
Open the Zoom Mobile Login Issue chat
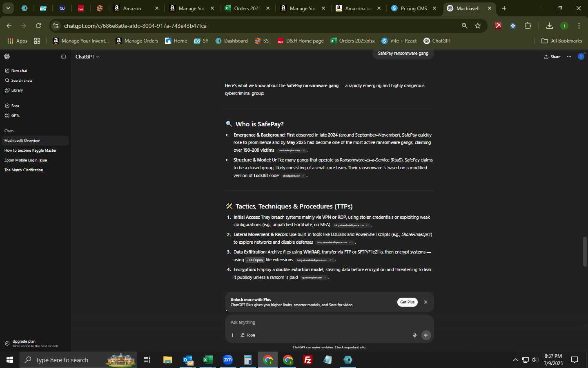(35, 160)
